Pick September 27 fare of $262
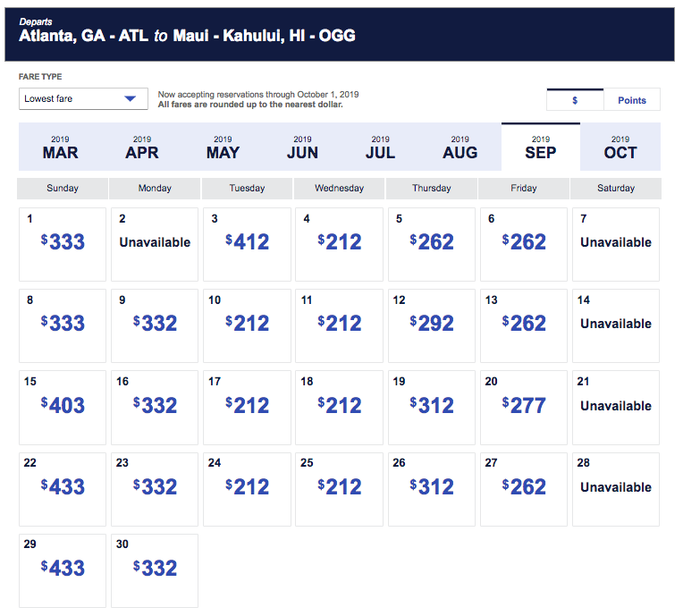Image resolution: width=683 pixels, height=616 pixels. point(524,489)
